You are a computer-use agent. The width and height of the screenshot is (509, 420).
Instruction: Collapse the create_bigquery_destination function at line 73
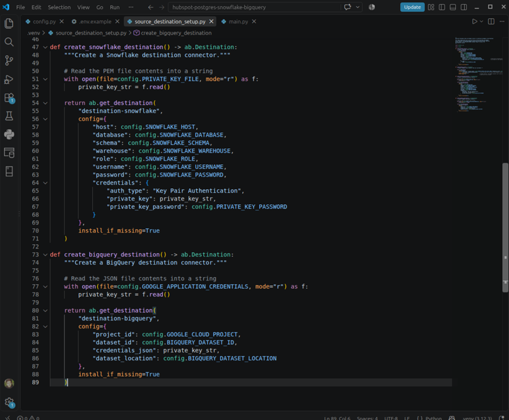coord(45,255)
